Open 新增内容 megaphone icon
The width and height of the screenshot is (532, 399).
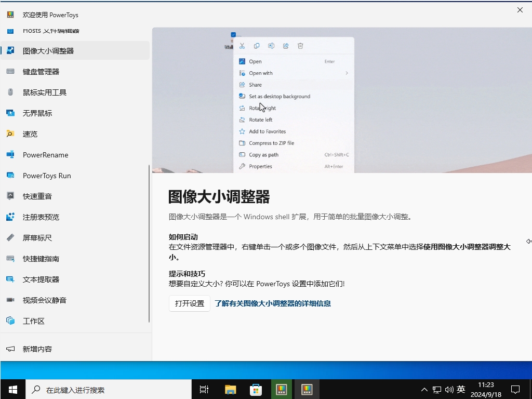[10, 349]
